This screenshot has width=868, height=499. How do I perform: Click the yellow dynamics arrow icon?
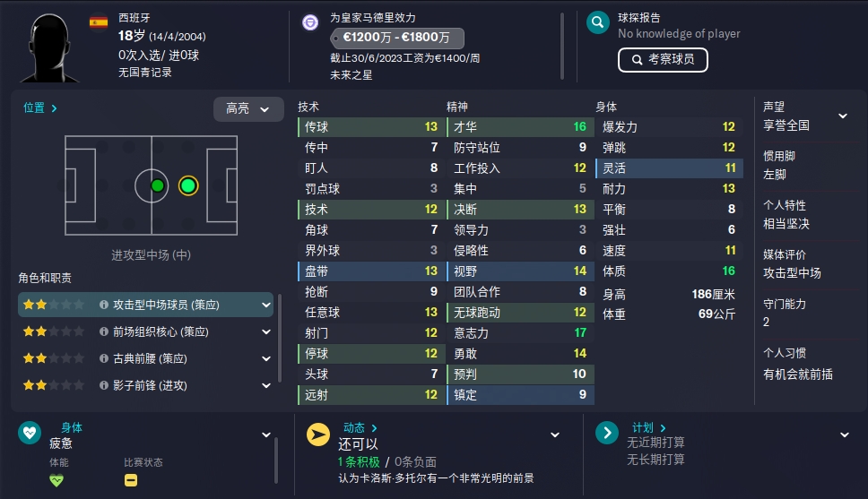click(318, 434)
